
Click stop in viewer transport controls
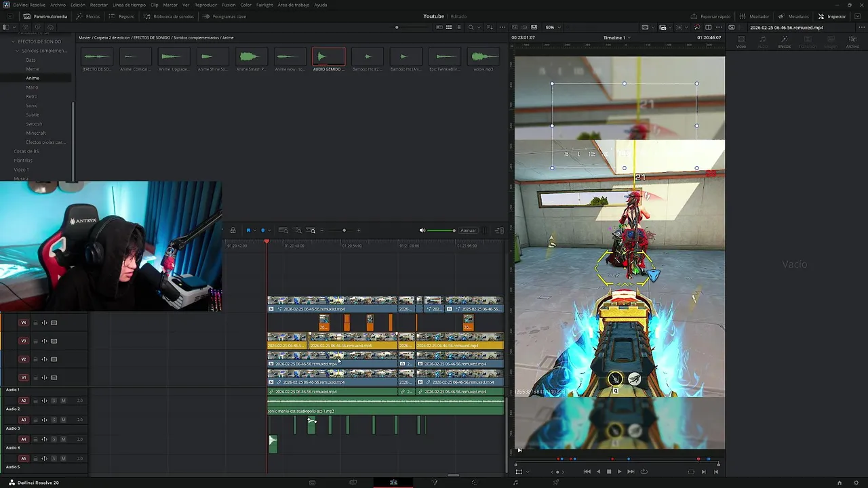click(x=608, y=471)
